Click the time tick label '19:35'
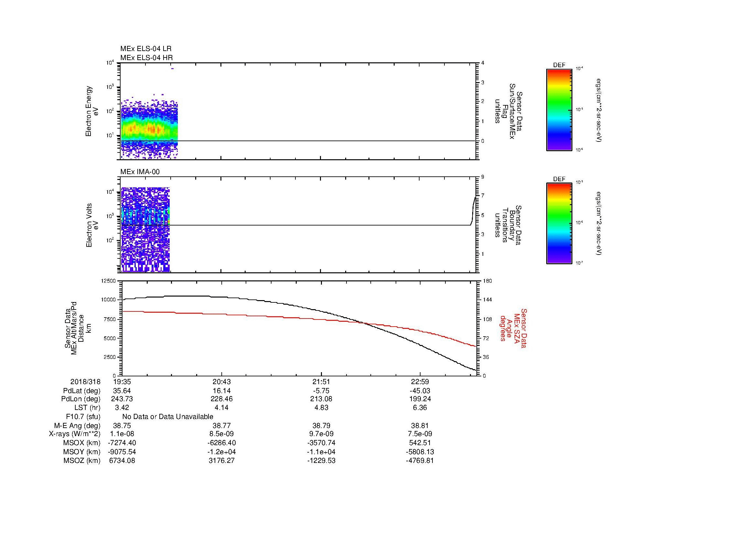Image resolution: width=756 pixels, height=534 pixels. pyautogui.click(x=122, y=382)
